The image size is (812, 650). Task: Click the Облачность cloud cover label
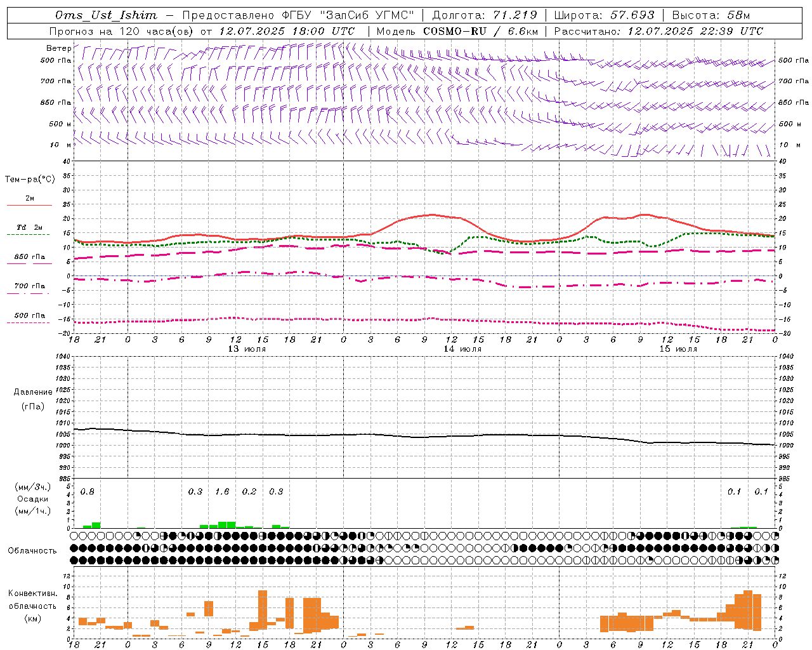click(32, 550)
